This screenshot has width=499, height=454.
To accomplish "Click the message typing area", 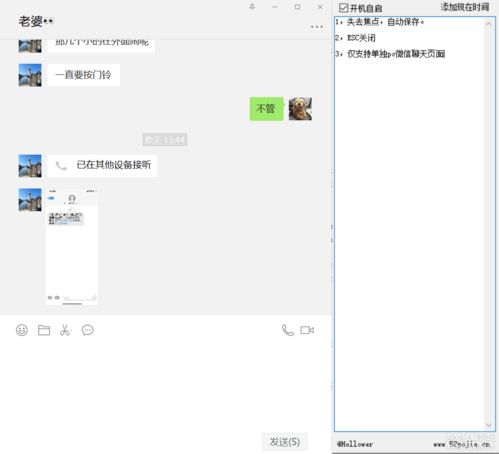I will coord(165,383).
